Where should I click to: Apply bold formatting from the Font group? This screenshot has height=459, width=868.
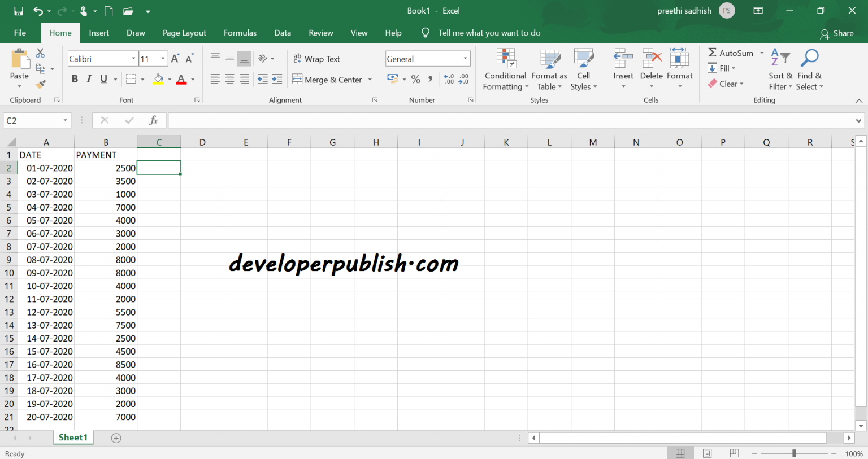point(75,79)
